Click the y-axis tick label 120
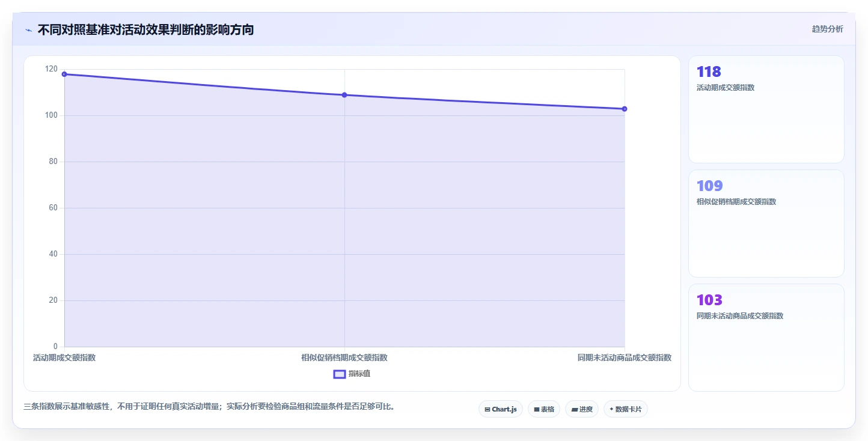868x441 pixels. (52, 69)
